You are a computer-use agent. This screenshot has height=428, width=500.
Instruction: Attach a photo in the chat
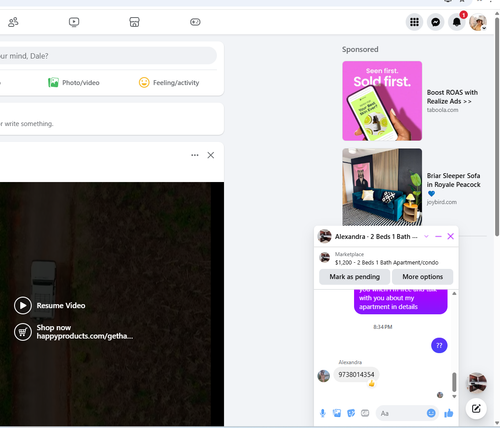[337, 413]
